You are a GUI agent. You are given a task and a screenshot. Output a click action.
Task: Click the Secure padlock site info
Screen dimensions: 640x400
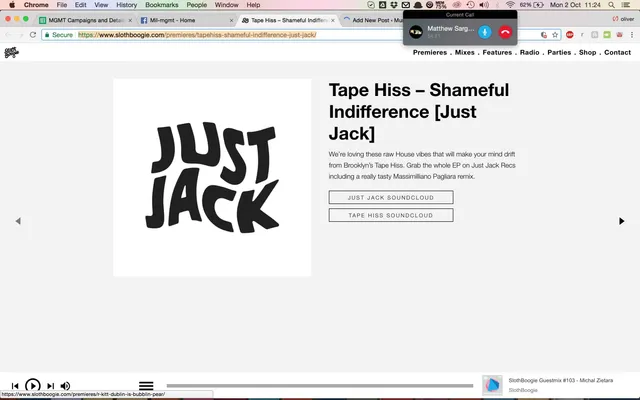[59, 35]
